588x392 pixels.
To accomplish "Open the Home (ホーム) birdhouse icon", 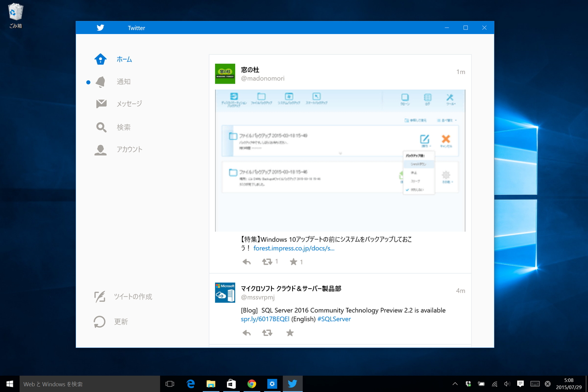I will (x=101, y=59).
